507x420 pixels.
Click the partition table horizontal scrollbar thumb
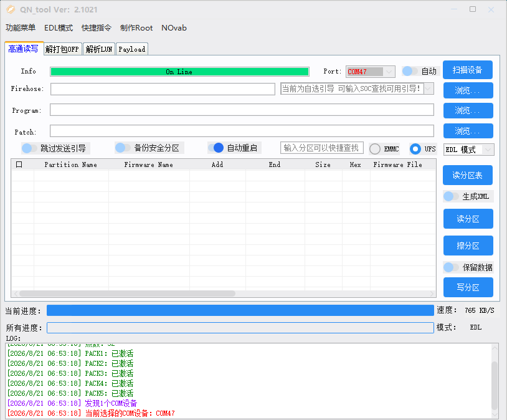[x=127, y=294]
